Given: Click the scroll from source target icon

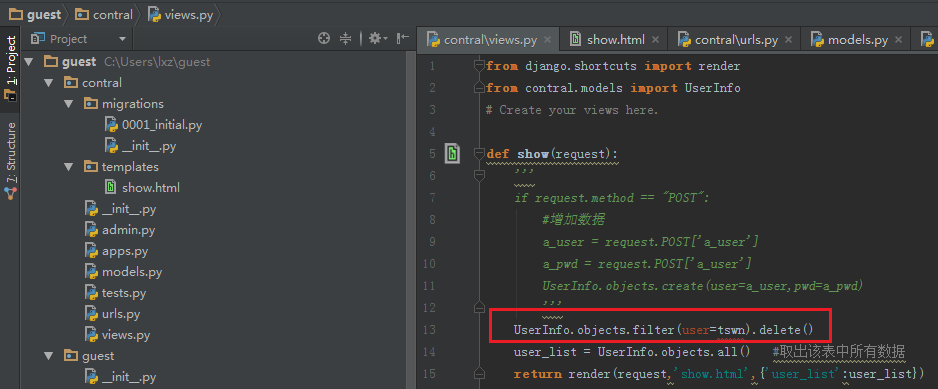Looking at the screenshot, I should pos(324,39).
